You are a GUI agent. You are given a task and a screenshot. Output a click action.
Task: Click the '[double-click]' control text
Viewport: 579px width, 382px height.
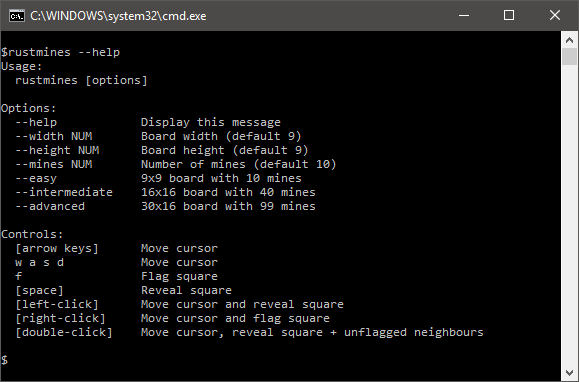(64, 332)
